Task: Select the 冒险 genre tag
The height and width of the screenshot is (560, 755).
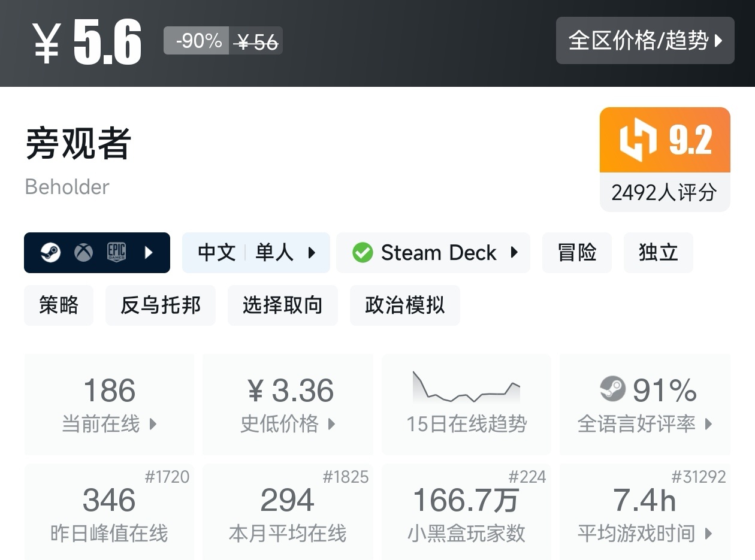Action: [577, 253]
